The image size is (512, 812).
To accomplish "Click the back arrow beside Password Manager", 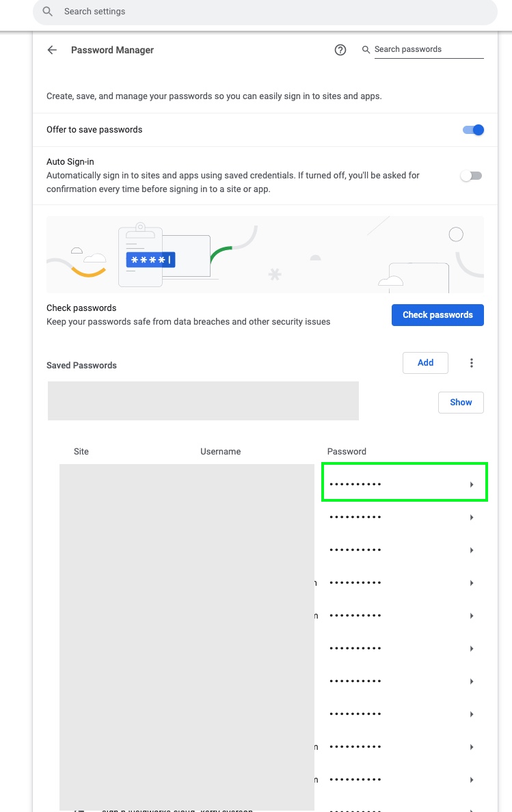I will pyautogui.click(x=52, y=50).
